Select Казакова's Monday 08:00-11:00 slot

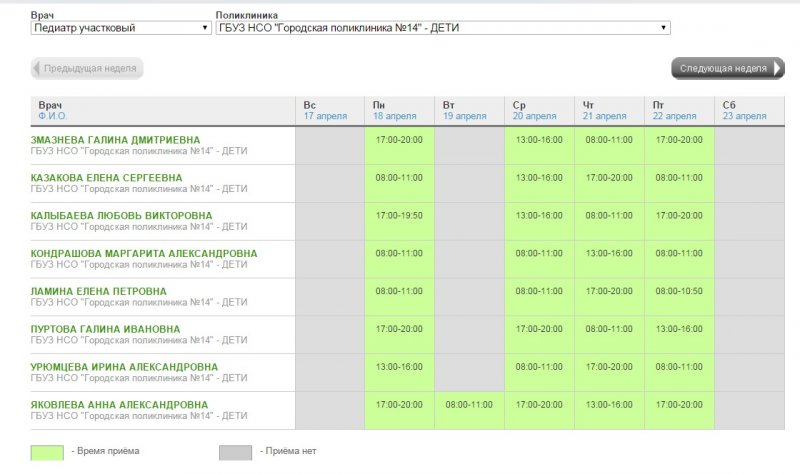[399, 184]
